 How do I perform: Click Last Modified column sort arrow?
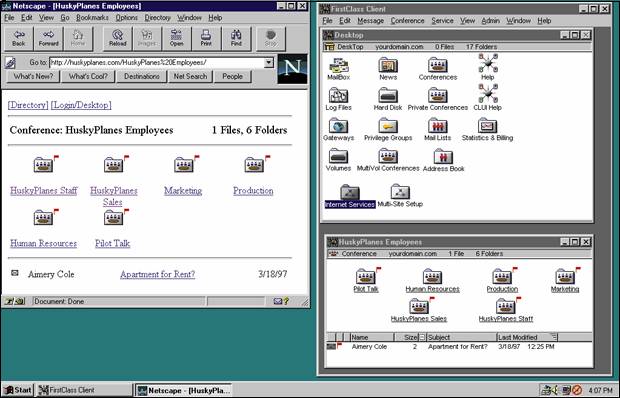point(554,337)
